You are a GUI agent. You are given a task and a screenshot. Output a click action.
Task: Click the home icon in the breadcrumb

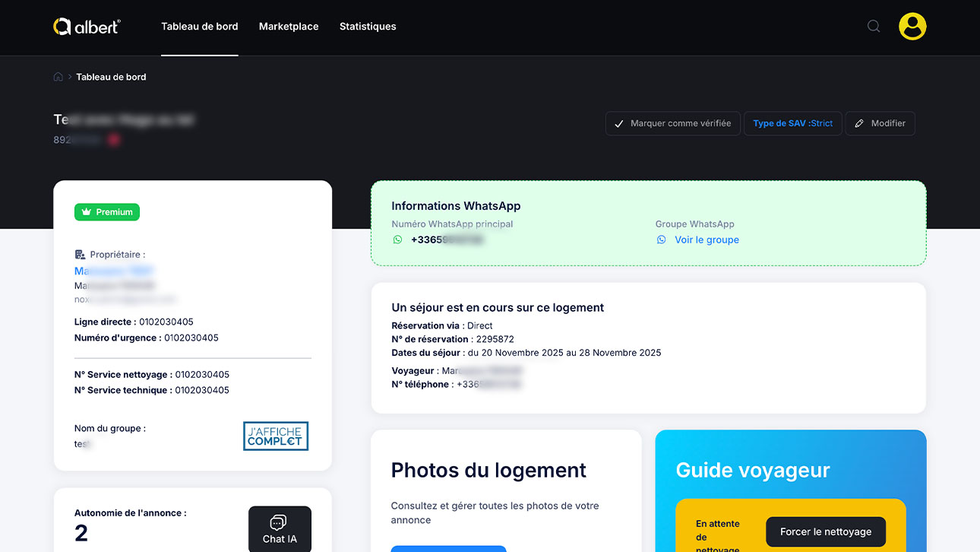tap(58, 77)
